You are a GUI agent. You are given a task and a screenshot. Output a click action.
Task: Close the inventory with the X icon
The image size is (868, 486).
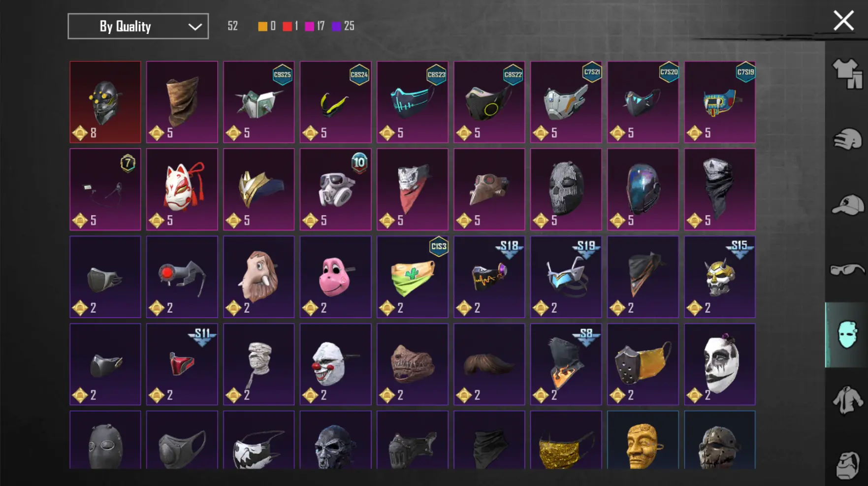(843, 21)
